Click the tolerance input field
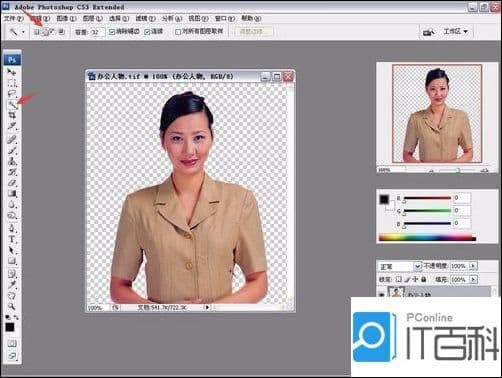This screenshot has height=378, width=502. [97, 32]
